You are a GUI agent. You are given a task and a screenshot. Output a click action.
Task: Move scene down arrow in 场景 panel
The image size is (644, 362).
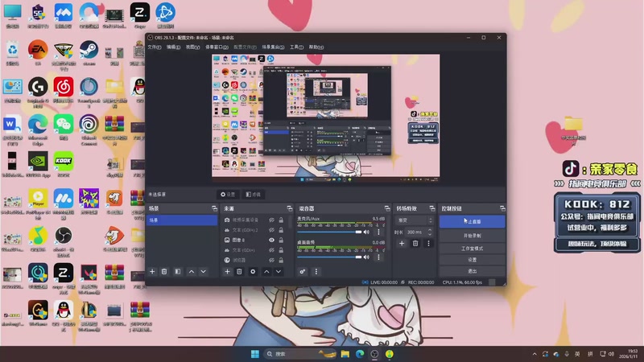pyautogui.click(x=204, y=272)
